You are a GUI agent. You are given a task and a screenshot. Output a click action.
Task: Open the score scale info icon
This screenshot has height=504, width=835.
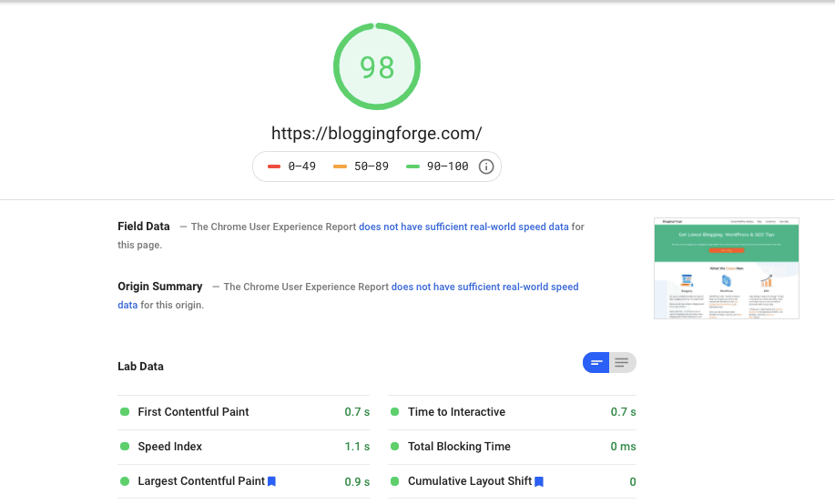tap(485, 166)
